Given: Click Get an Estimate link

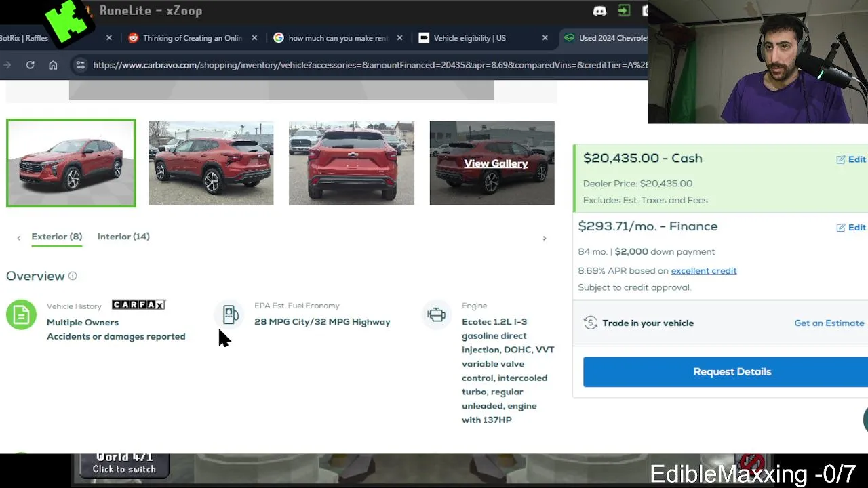Looking at the screenshot, I should click(x=829, y=323).
